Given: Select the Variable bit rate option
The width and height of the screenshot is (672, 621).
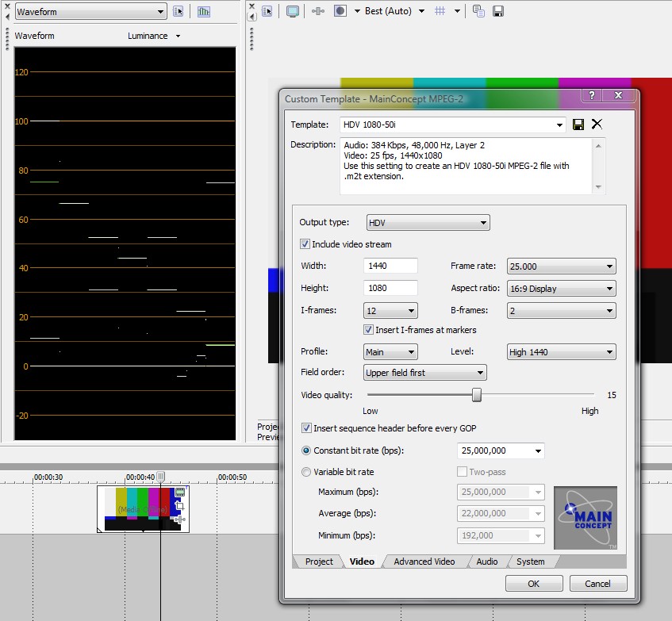Looking at the screenshot, I should click(306, 472).
